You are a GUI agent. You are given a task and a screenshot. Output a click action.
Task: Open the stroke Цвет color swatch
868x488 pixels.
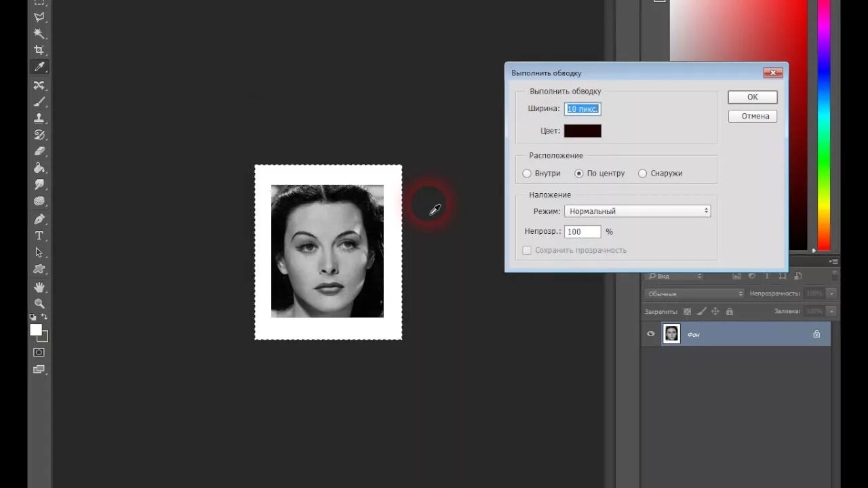[x=583, y=131]
